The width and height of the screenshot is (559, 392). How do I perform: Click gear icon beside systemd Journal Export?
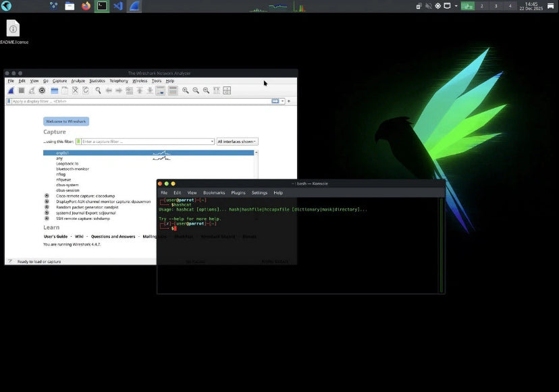47,213
